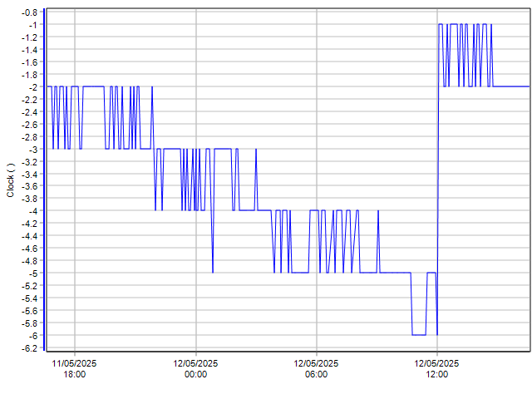Click the -6 y-axis tick label
532x399 pixels.
[x=33, y=336]
